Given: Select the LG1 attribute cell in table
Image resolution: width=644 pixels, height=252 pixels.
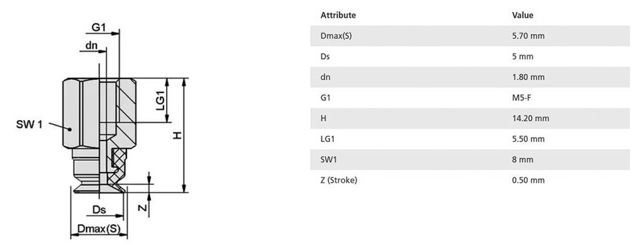Looking at the screenshot, I should pyautogui.click(x=328, y=139).
